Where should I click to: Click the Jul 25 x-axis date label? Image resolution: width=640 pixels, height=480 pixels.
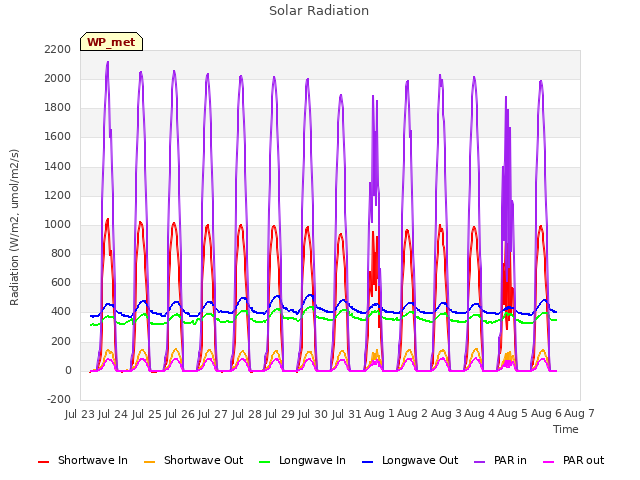pos(147,414)
